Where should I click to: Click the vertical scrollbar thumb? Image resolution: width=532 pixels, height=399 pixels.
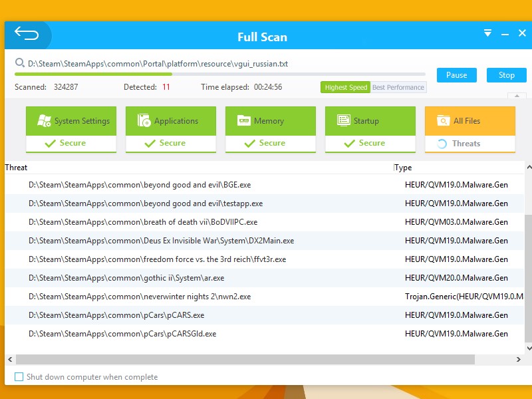point(528,278)
